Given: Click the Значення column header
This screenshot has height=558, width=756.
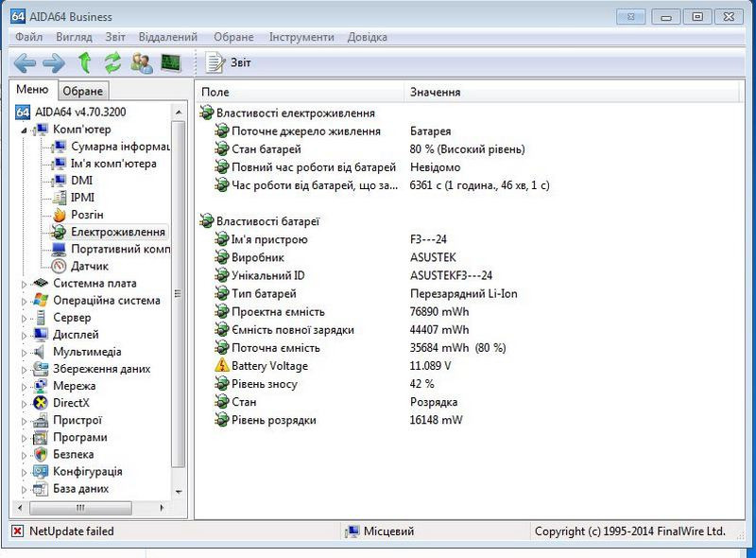Looking at the screenshot, I should point(572,92).
